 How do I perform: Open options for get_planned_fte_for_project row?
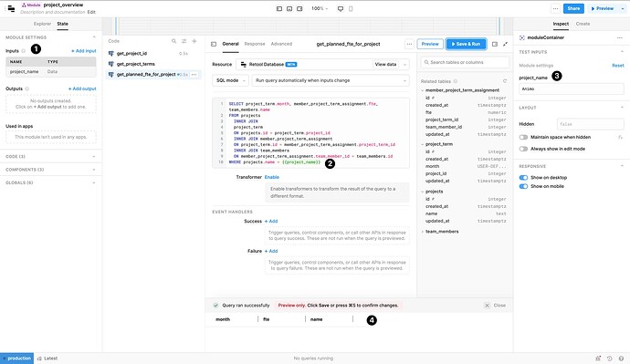point(194,74)
